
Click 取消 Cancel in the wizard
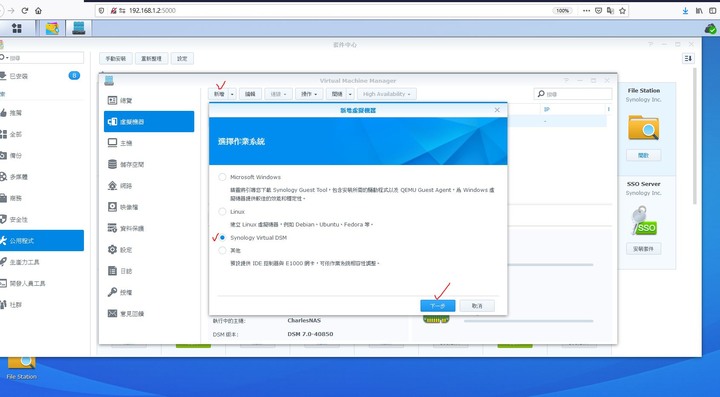(x=477, y=306)
